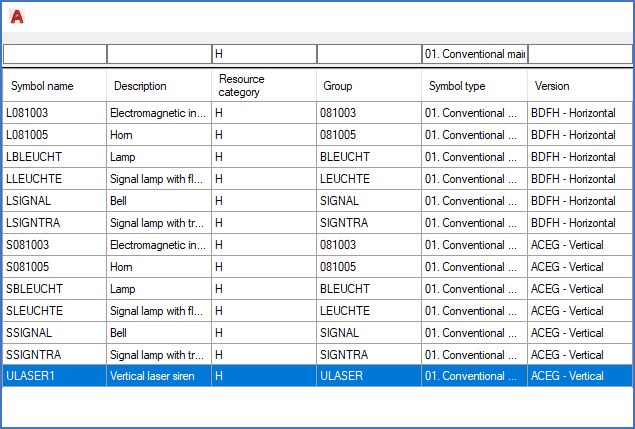Click the Symbol type filter field
Viewport: 635px width, 429px height.
(x=475, y=54)
